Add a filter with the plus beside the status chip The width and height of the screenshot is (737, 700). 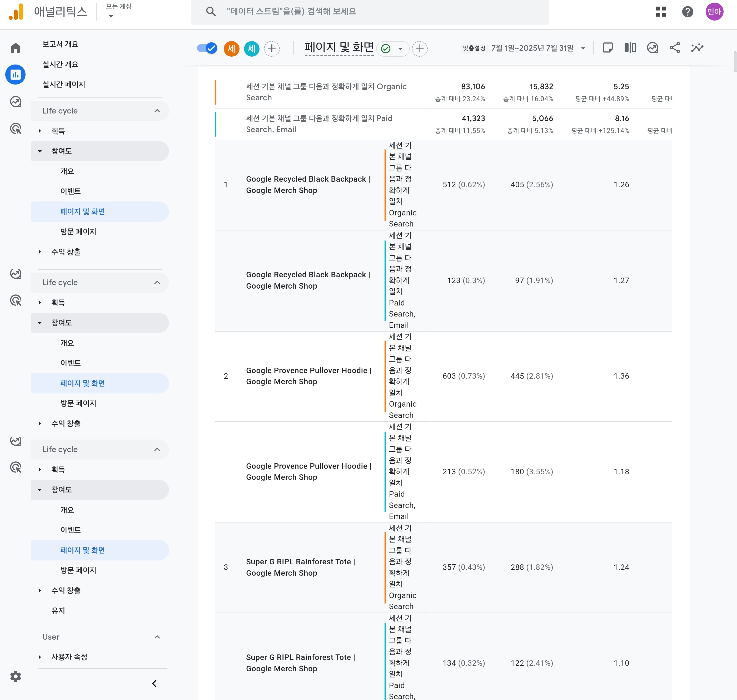click(x=420, y=48)
